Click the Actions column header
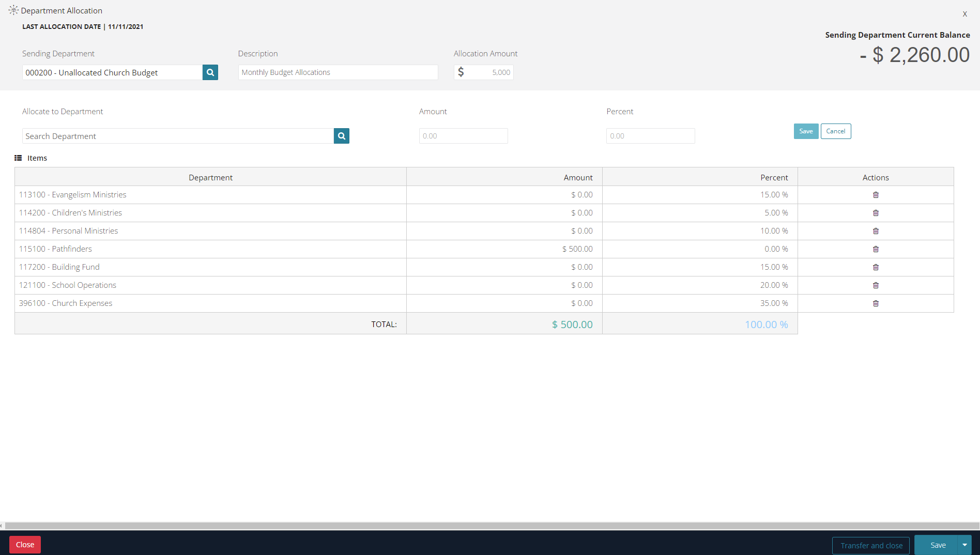 [876, 177]
